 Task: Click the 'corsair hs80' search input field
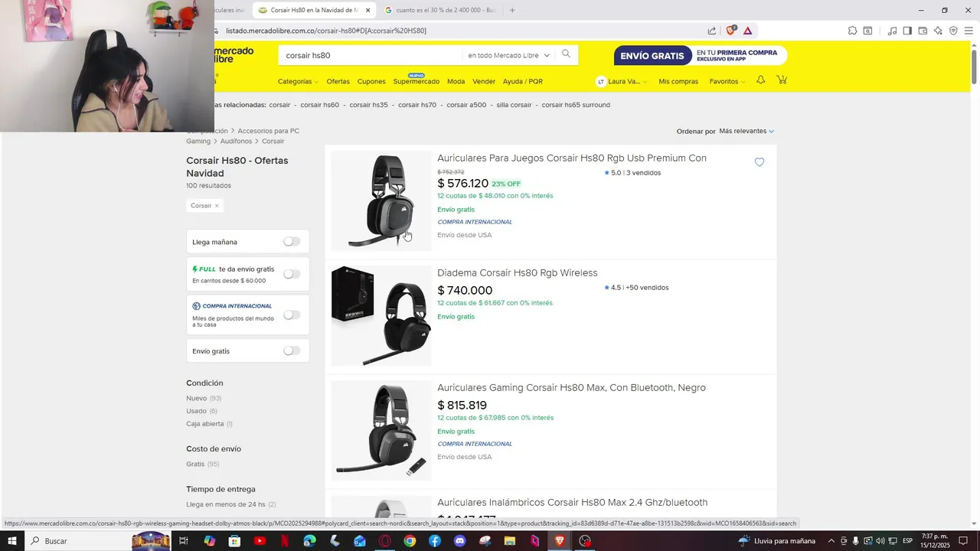pos(371,55)
